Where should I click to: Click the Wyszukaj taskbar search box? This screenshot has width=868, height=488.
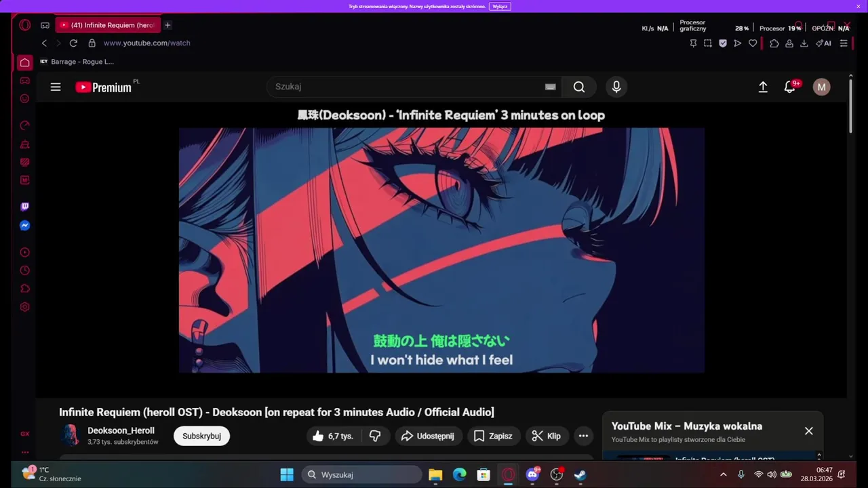click(x=362, y=474)
